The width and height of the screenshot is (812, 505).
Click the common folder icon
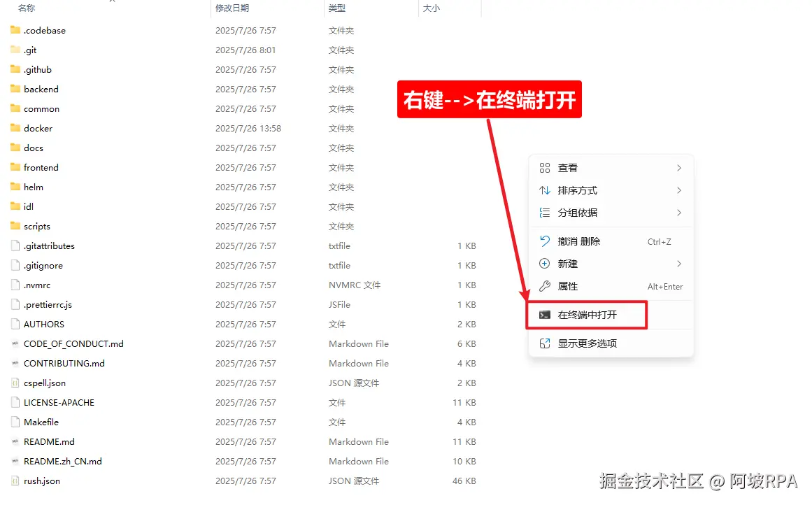(15, 108)
